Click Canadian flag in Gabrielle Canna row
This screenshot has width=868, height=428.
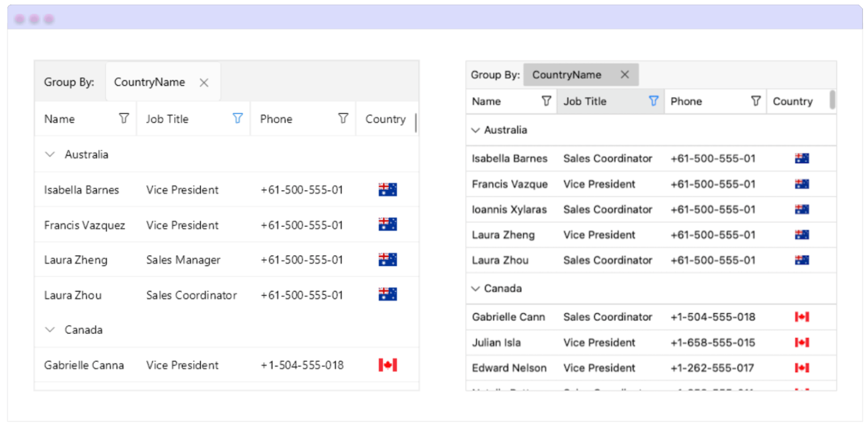tap(387, 365)
